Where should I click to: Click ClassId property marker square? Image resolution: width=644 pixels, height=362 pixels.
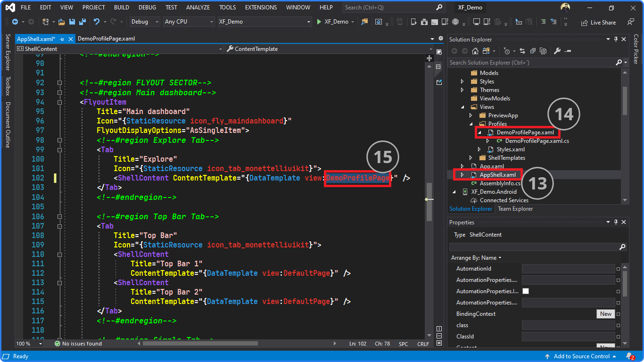pos(618,337)
